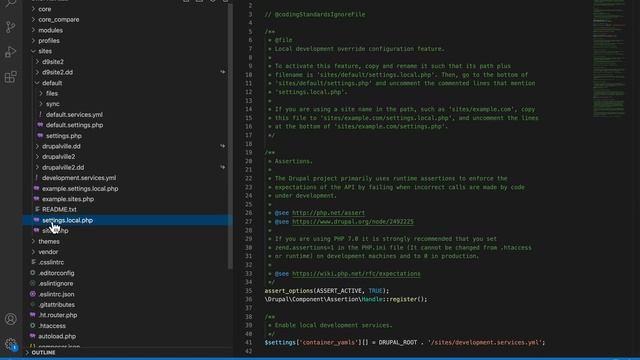This screenshot has height=360, width=640.
Task: Click the icon beside .htaccess
Action: pyautogui.click(x=33, y=325)
